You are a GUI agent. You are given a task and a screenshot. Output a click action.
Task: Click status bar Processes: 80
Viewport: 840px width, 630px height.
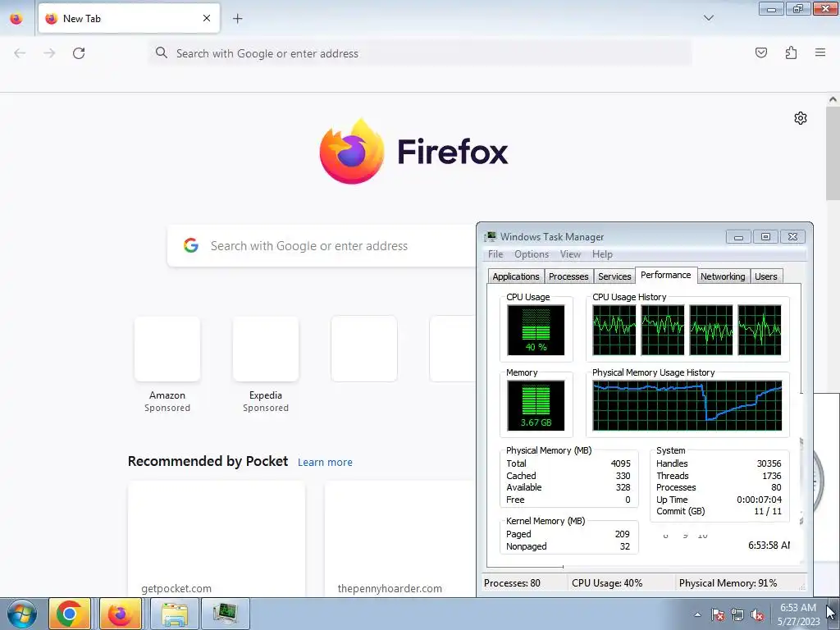click(512, 583)
